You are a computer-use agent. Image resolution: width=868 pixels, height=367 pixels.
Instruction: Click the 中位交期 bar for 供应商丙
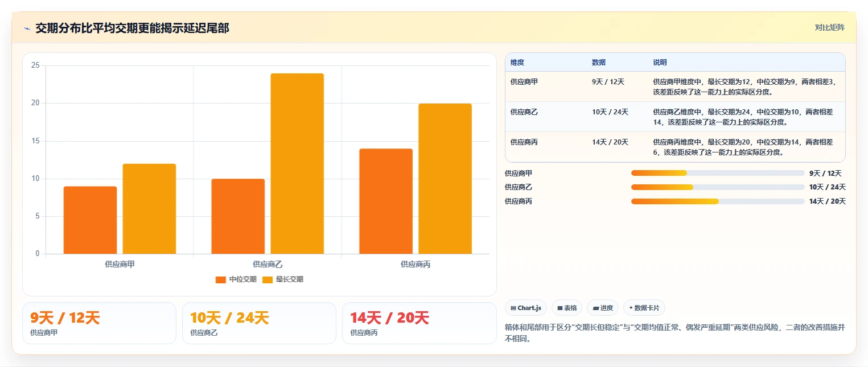point(386,201)
